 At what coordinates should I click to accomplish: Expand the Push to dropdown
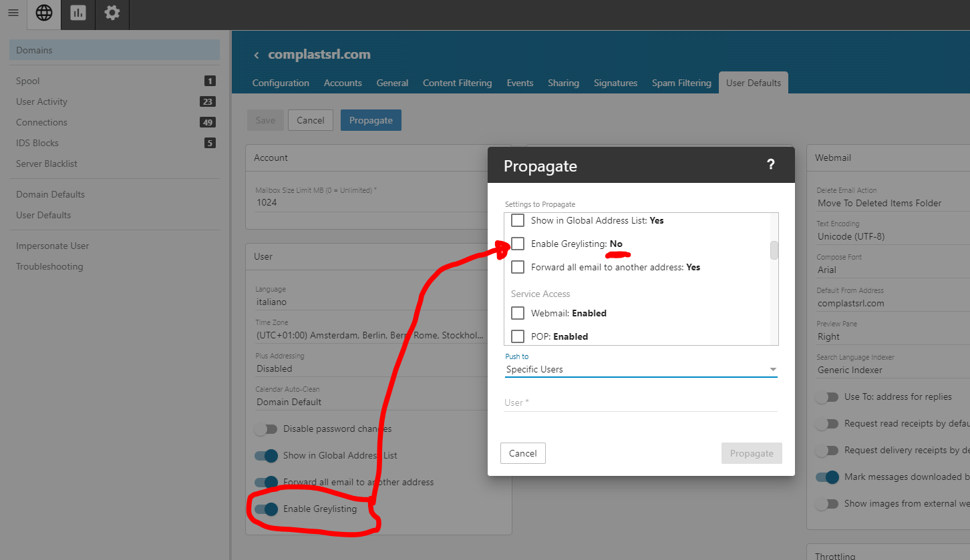[641, 369]
